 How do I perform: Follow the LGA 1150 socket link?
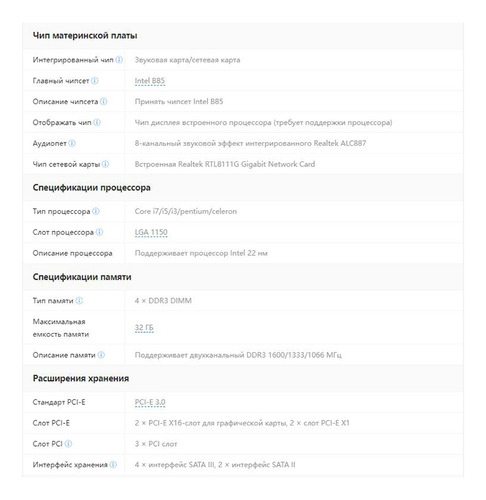[151, 232]
